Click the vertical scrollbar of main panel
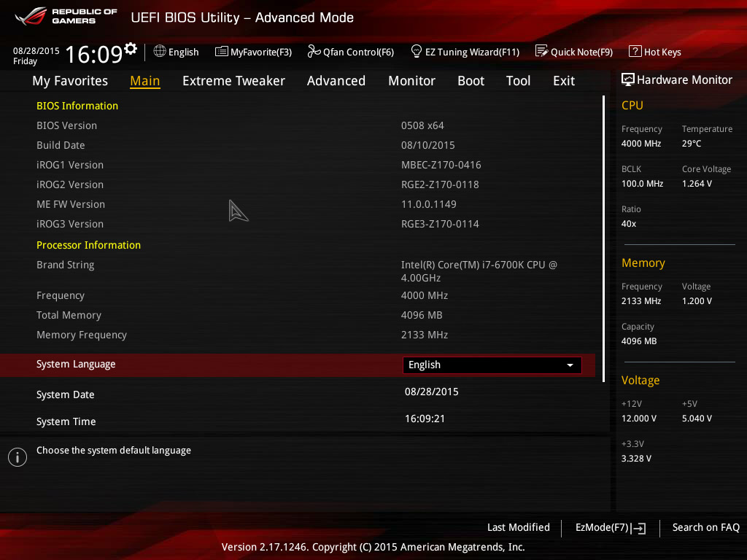Screen dimensions: 747x560 (603, 238)
